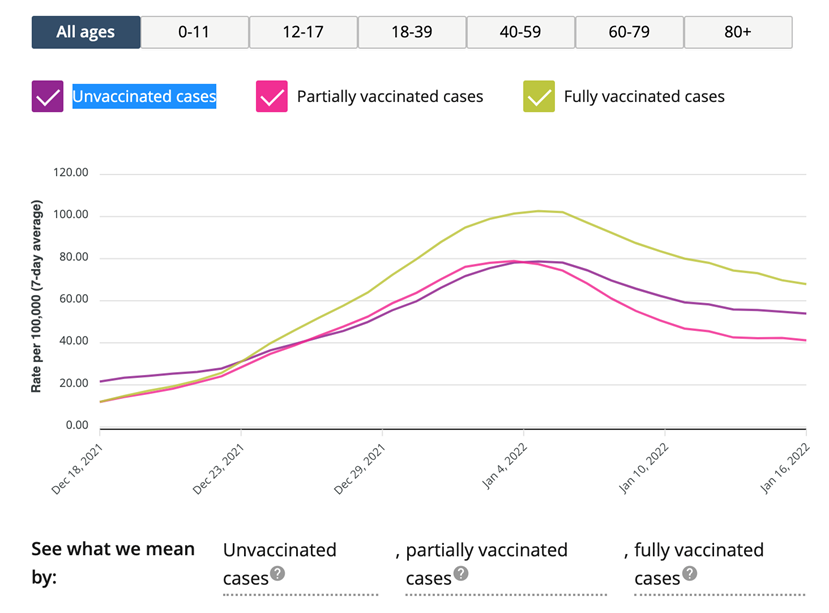Screen dimensions: 829x613
Task: Open the Unvaccinated cases definition link
Action: tap(279, 551)
